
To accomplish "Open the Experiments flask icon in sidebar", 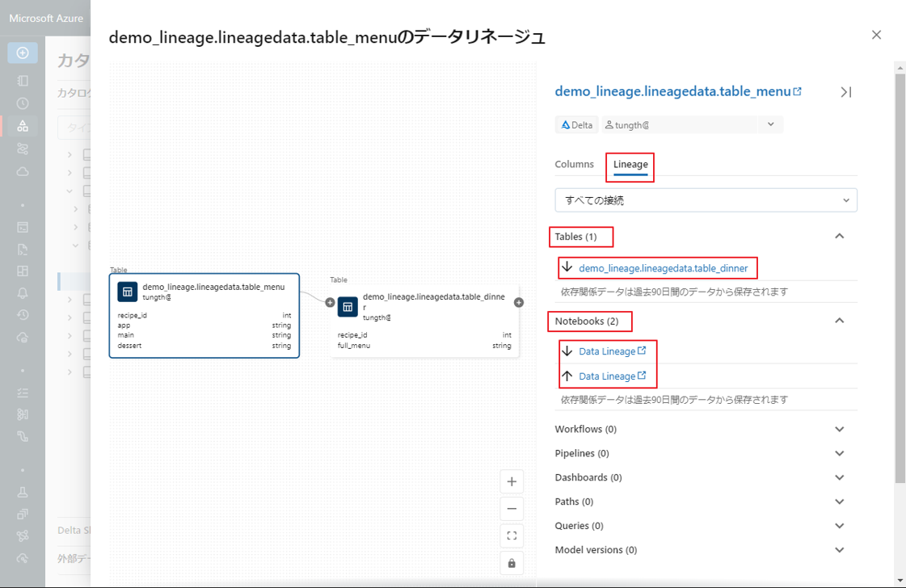I will coord(23,492).
